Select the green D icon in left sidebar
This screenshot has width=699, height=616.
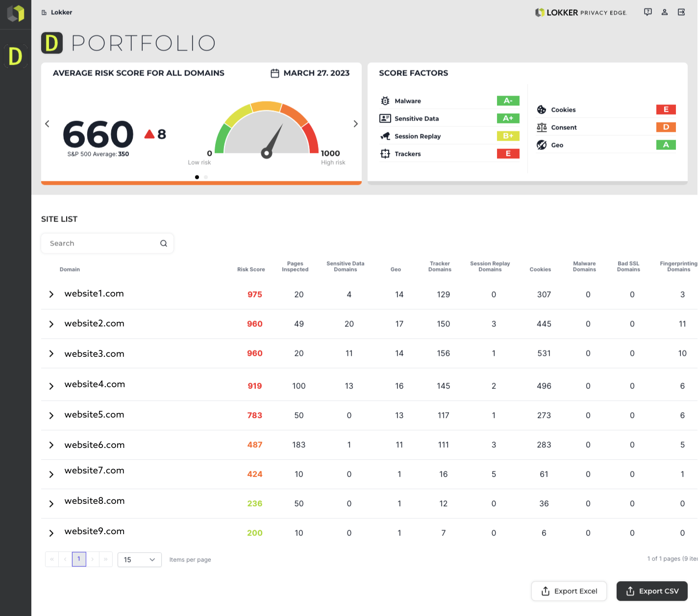(15, 56)
